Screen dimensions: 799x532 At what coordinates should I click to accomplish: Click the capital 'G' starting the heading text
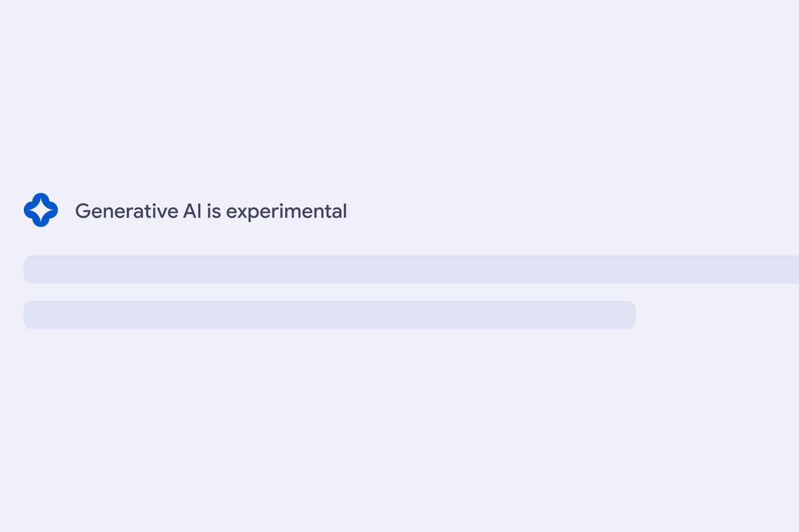coord(82,211)
